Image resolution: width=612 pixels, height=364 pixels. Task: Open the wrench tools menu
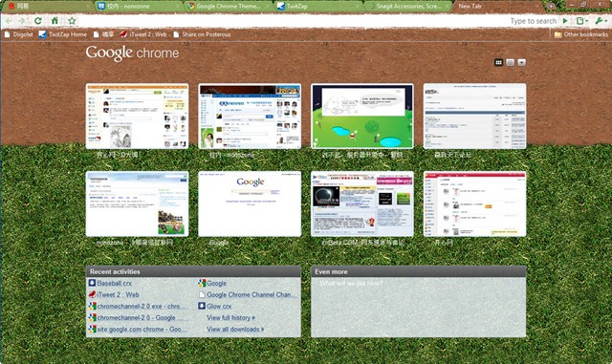(x=601, y=21)
